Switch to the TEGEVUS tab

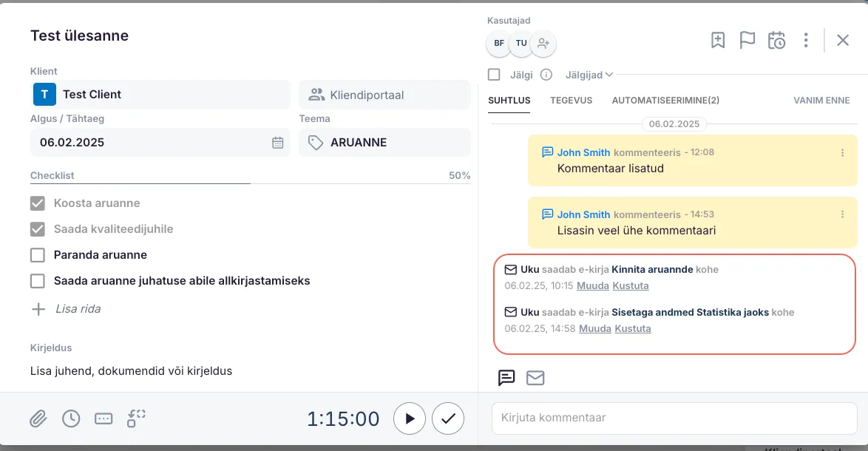click(571, 101)
